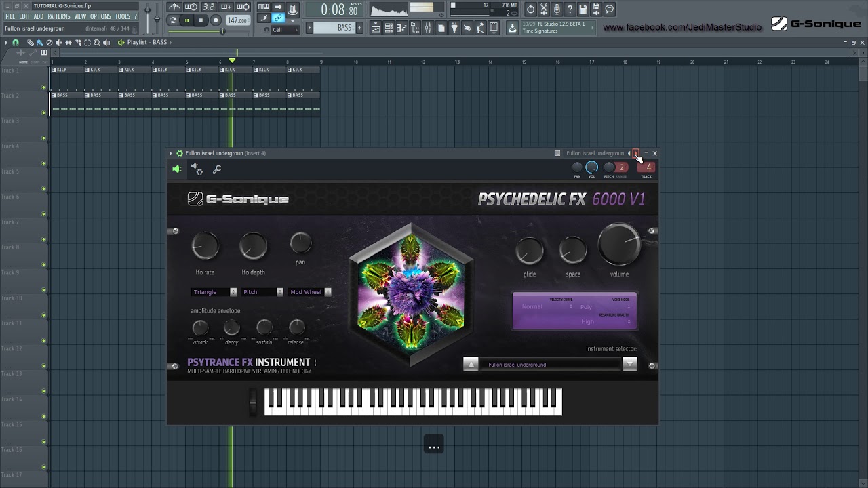Toggle wait for input before playing
The height and width of the screenshot is (488, 868).
click(191, 7)
